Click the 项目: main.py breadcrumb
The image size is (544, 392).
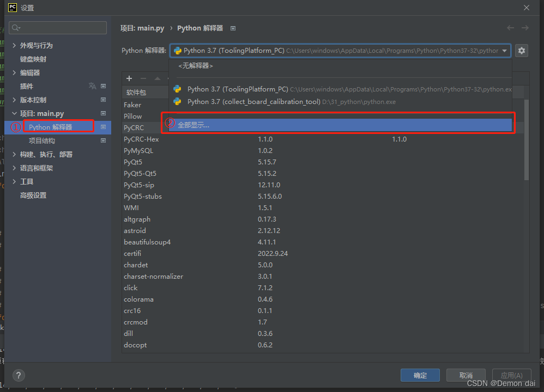[x=142, y=28]
